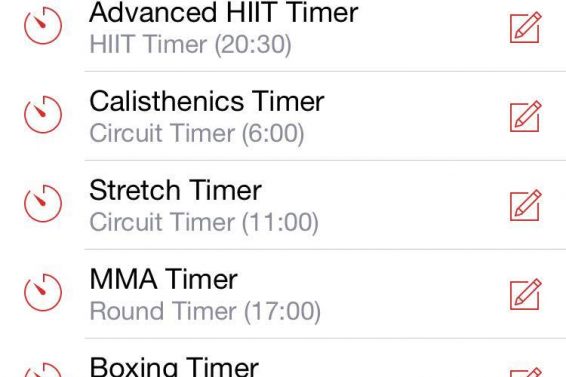Viewport: 566px width, 377px height.
Task: Open the Calisthenics Timer entry
Action: coord(283,116)
